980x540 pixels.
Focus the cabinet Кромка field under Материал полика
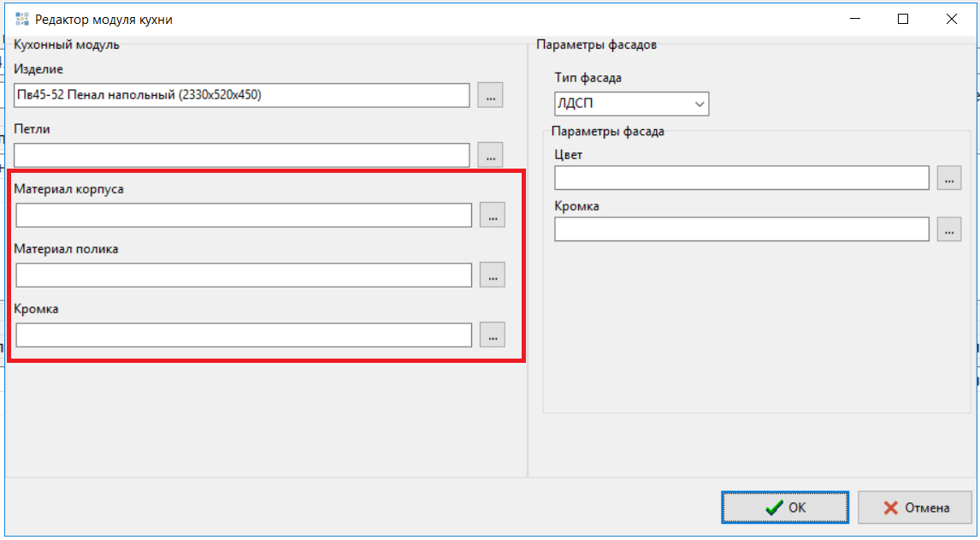tap(244, 335)
